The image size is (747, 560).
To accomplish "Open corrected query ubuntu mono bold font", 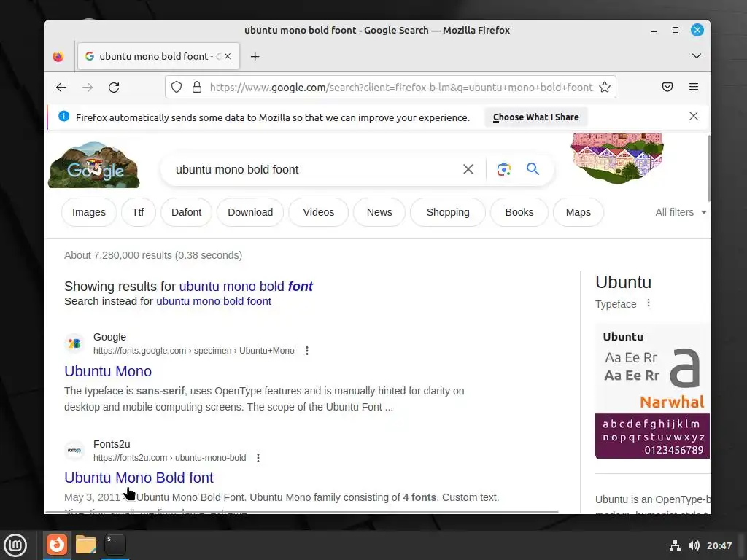I will click(x=246, y=286).
